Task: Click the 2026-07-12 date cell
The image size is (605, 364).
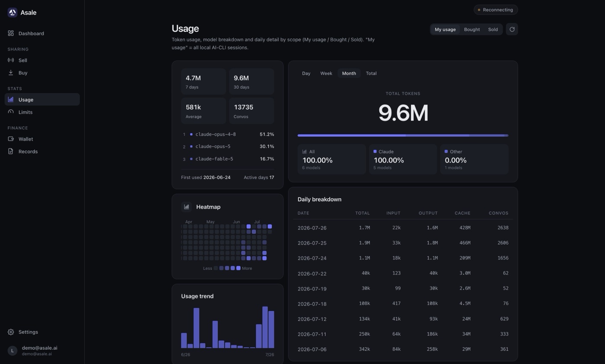Action: point(312,319)
